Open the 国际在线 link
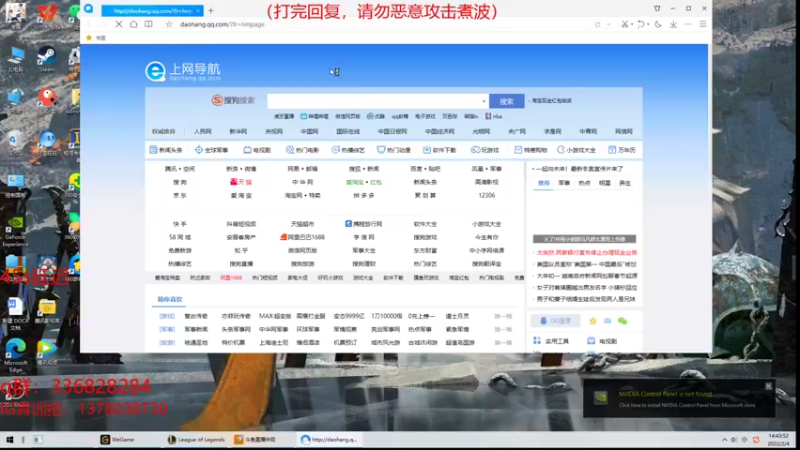The height and width of the screenshot is (450, 800). [348, 132]
